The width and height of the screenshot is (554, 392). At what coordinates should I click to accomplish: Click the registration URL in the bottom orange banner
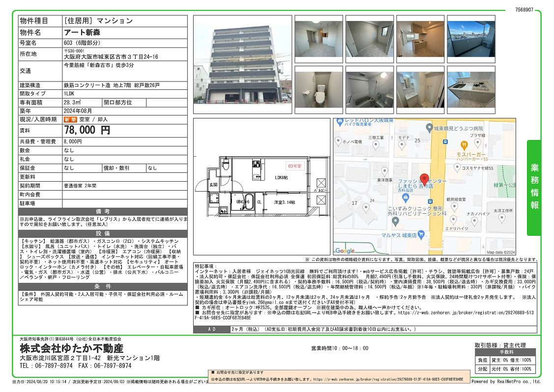click(388, 379)
